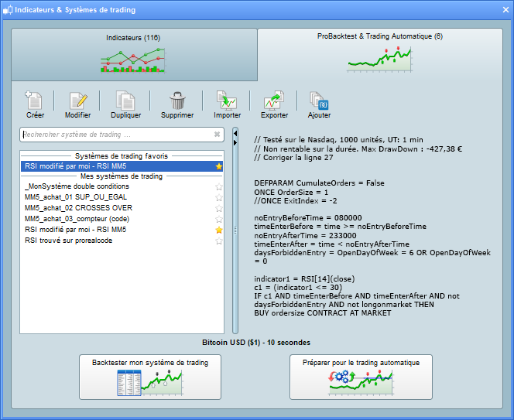Click BUY ordersize CONTRACT AT MARKET line
This screenshot has height=420, width=514.
point(323,313)
